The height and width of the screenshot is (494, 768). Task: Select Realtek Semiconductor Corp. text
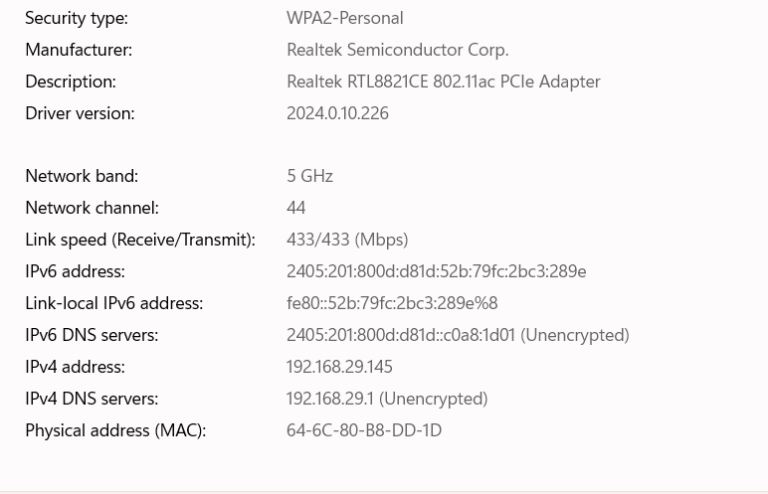point(398,50)
